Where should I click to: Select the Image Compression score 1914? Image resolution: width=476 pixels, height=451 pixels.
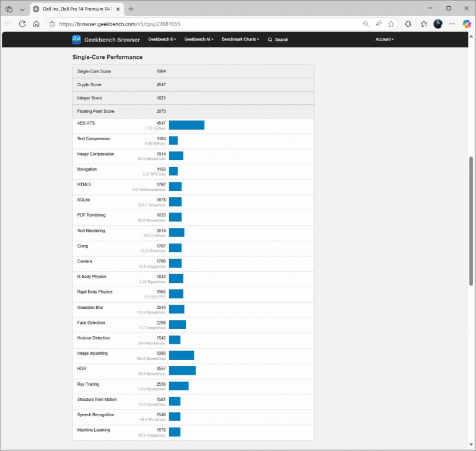click(161, 154)
